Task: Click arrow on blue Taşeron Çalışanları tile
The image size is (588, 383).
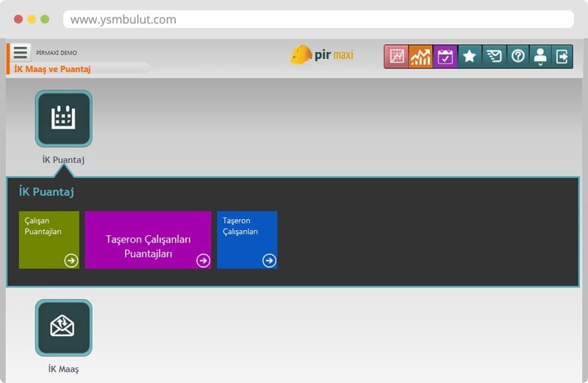Action: (269, 260)
